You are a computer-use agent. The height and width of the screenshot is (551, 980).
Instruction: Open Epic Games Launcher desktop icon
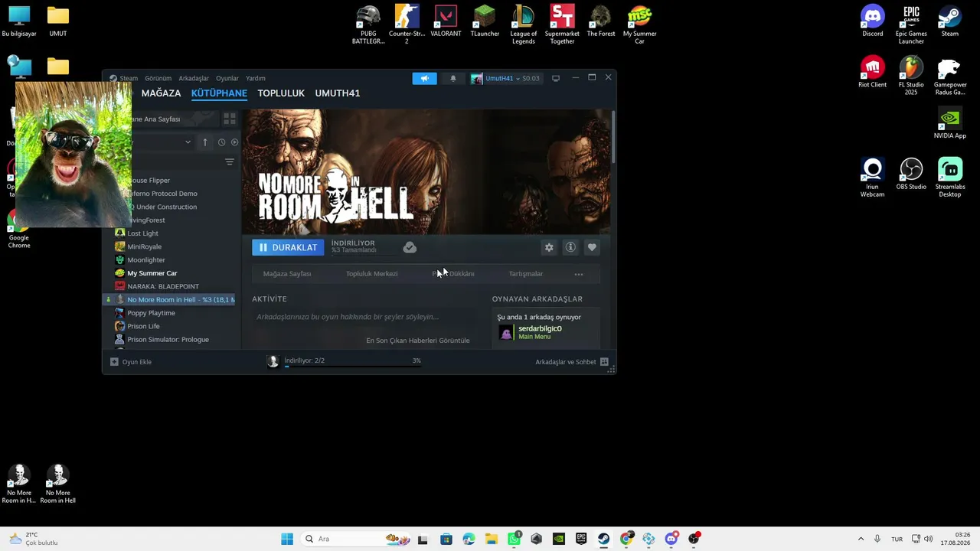coord(911,24)
